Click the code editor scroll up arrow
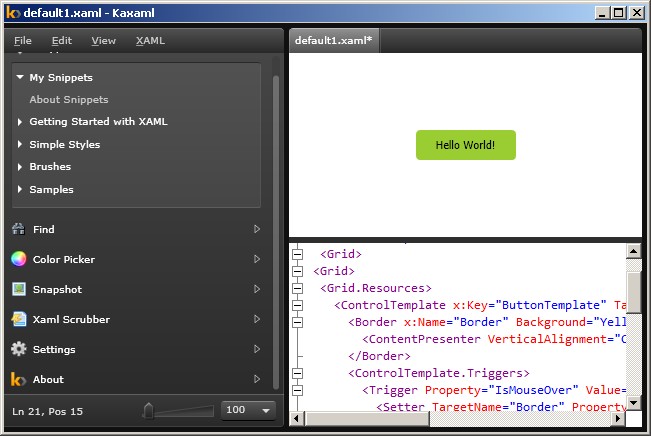The width and height of the screenshot is (651, 436). pyautogui.click(x=634, y=251)
